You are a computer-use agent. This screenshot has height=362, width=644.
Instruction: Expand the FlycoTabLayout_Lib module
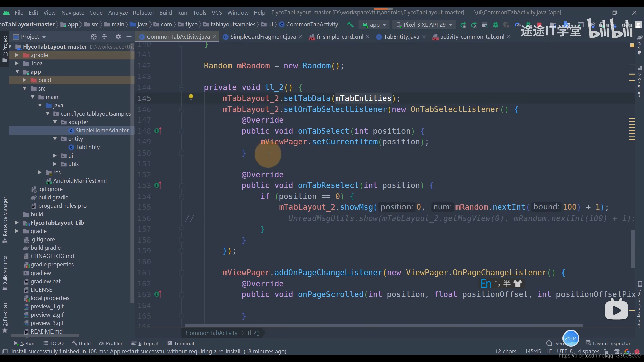[17, 223]
